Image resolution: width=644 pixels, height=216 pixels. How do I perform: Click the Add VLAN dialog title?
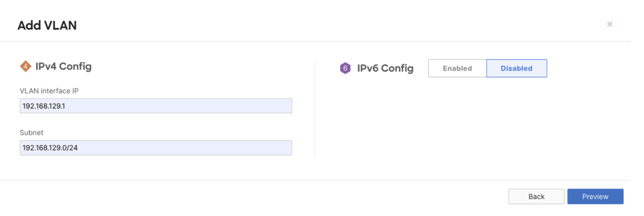(47, 26)
